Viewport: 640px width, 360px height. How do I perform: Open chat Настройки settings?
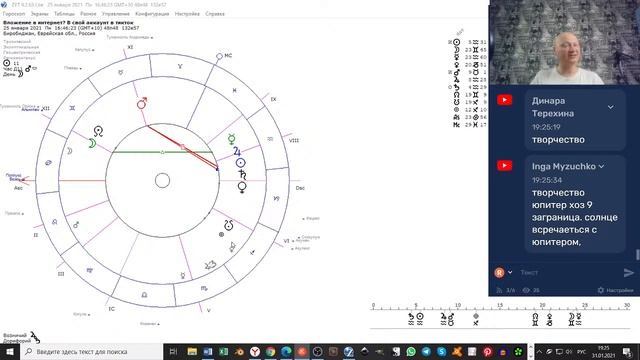click(616, 290)
